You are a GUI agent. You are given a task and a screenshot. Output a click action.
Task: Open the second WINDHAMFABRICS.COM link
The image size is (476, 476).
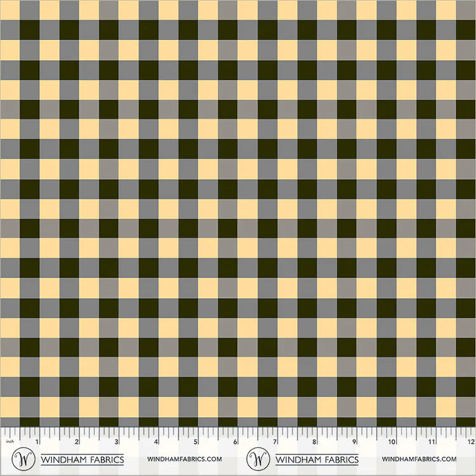(x=420, y=459)
